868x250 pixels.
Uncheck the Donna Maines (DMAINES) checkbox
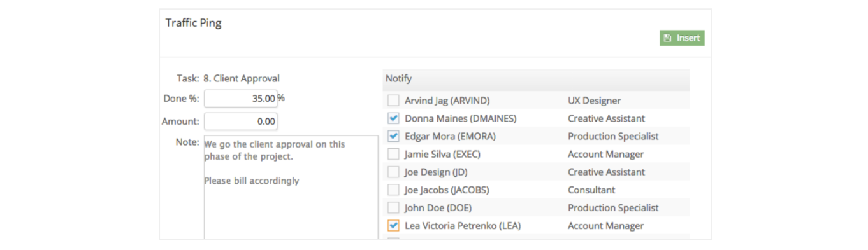click(393, 118)
